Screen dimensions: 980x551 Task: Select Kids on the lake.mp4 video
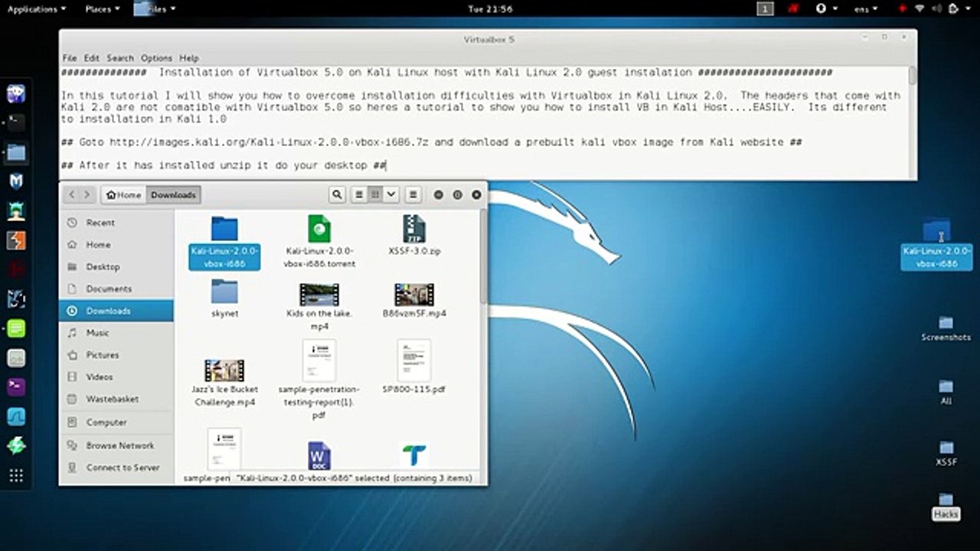[x=319, y=306]
